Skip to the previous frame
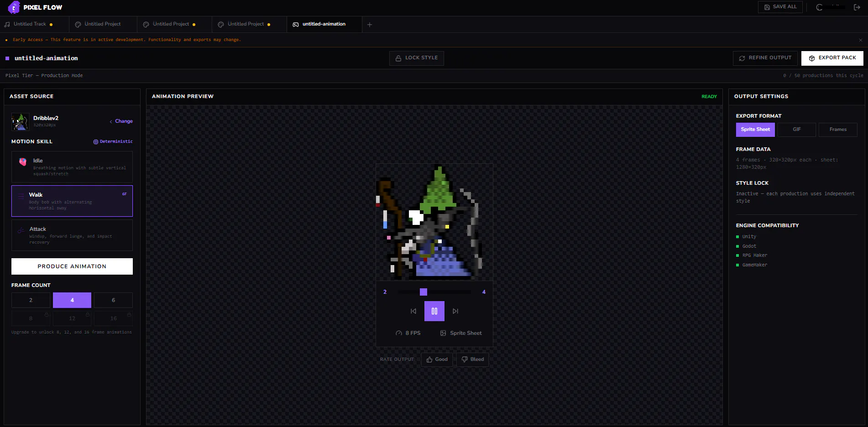868x427 pixels. pyautogui.click(x=413, y=311)
